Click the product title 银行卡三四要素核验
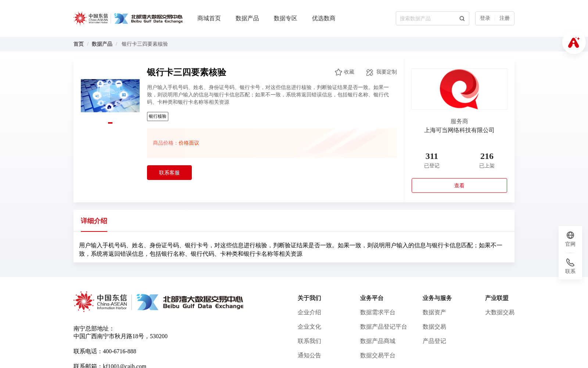The height and width of the screenshot is (368, 588). (187, 72)
